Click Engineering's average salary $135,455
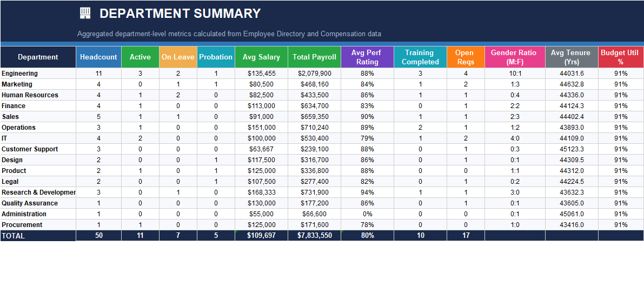Screen dimensions: 644x306 pyautogui.click(x=261, y=74)
